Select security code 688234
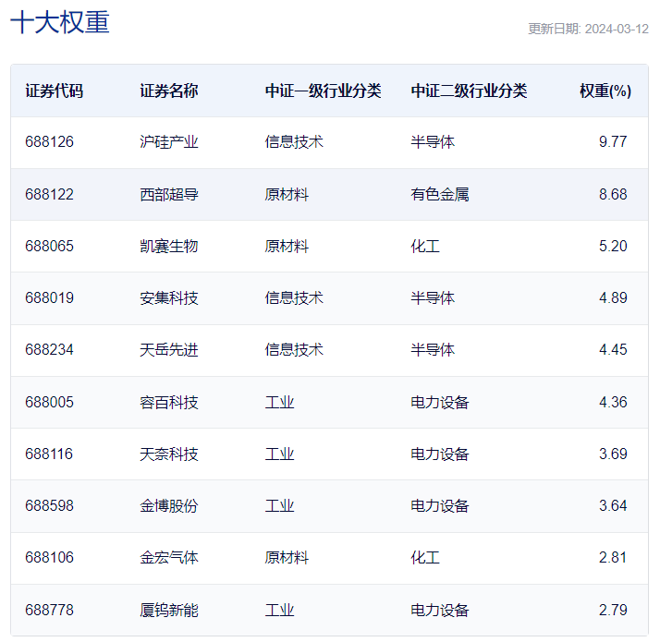This screenshot has height=642, width=672. coord(49,350)
